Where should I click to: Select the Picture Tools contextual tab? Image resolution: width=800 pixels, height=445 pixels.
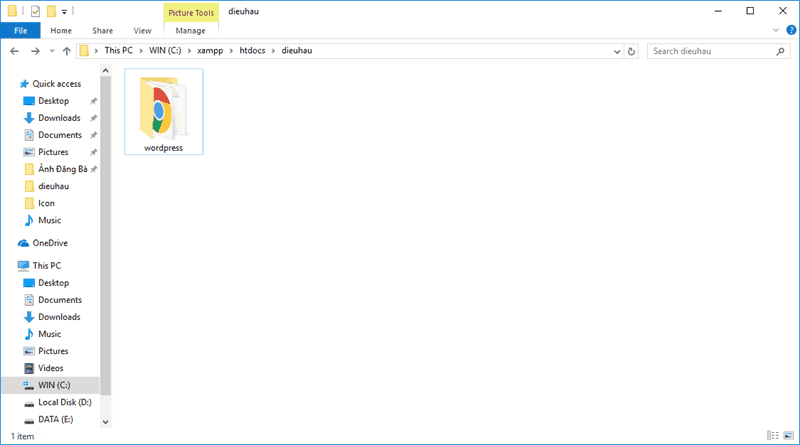(x=191, y=13)
